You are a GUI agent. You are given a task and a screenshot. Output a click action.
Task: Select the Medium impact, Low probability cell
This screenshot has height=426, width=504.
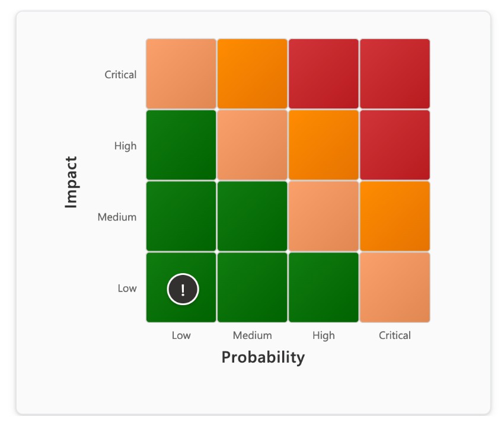(x=181, y=216)
